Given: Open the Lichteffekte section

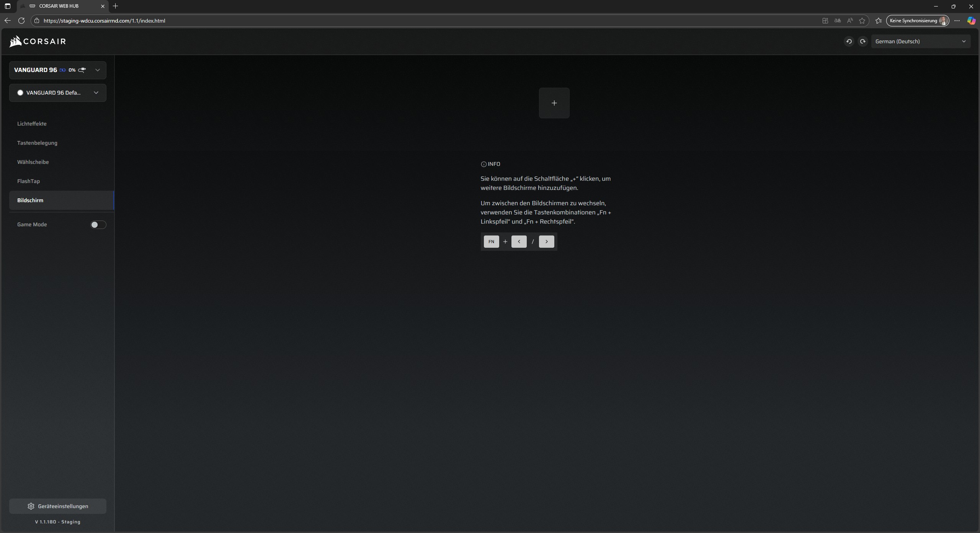Looking at the screenshot, I should pos(32,124).
